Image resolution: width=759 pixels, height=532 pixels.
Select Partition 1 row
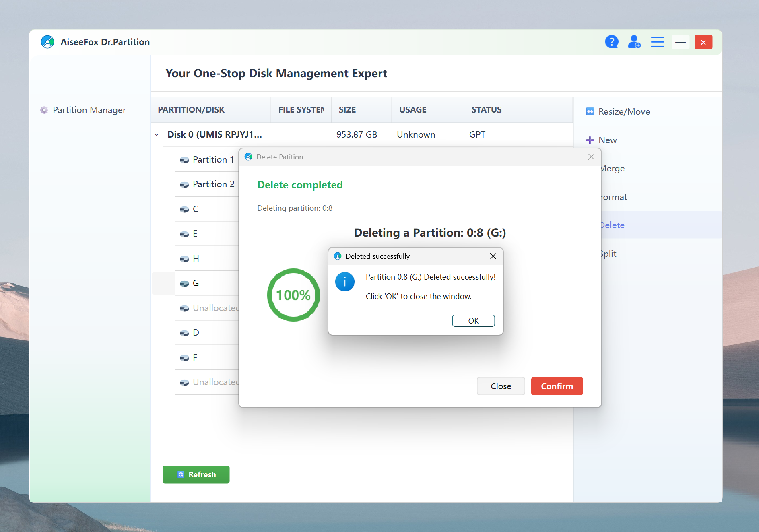(206, 160)
